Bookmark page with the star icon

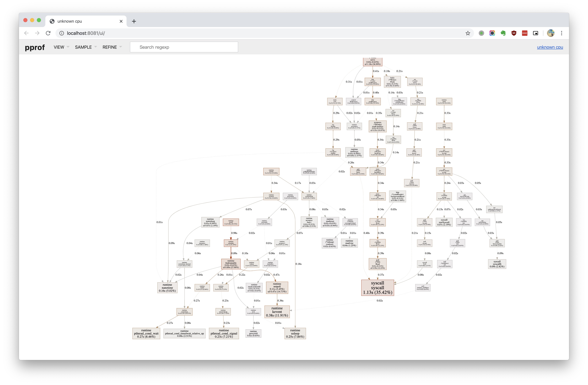click(x=468, y=33)
